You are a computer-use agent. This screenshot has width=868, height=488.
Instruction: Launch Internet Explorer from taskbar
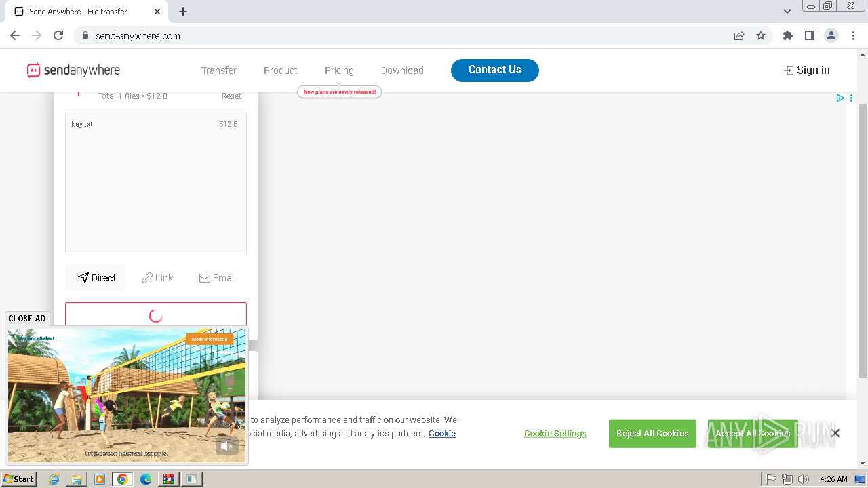pyautogui.click(x=54, y=479)
